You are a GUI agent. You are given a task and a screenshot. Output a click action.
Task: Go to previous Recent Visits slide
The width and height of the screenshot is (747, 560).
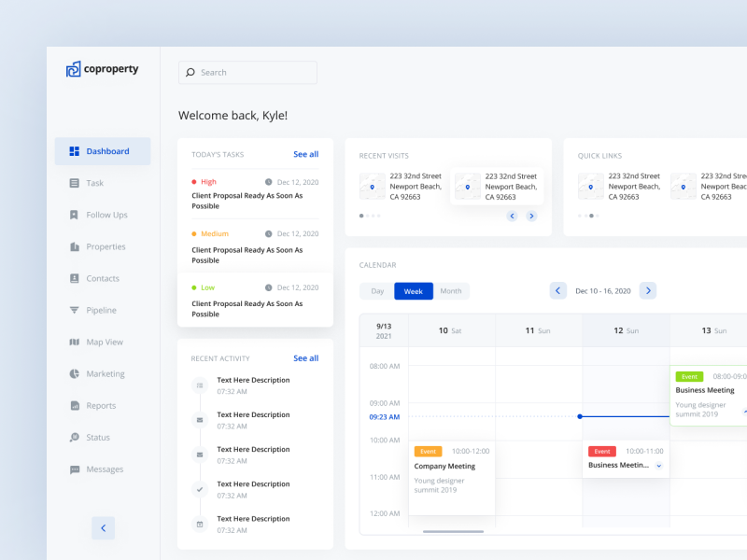(x=512, y=216)
